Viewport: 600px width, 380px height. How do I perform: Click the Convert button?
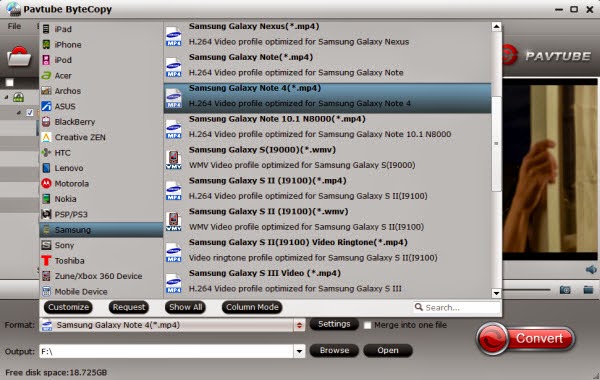coord(526,339)
